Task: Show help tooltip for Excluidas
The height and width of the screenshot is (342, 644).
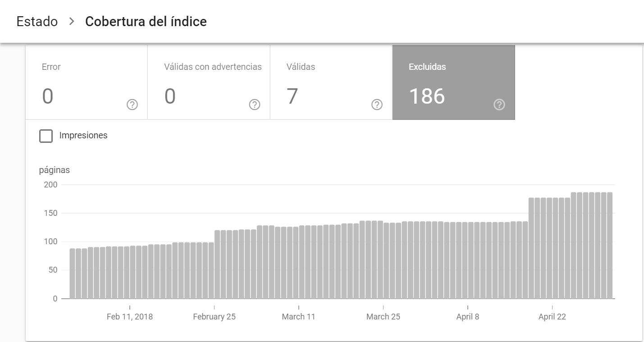Action: (x=499, y=105)
